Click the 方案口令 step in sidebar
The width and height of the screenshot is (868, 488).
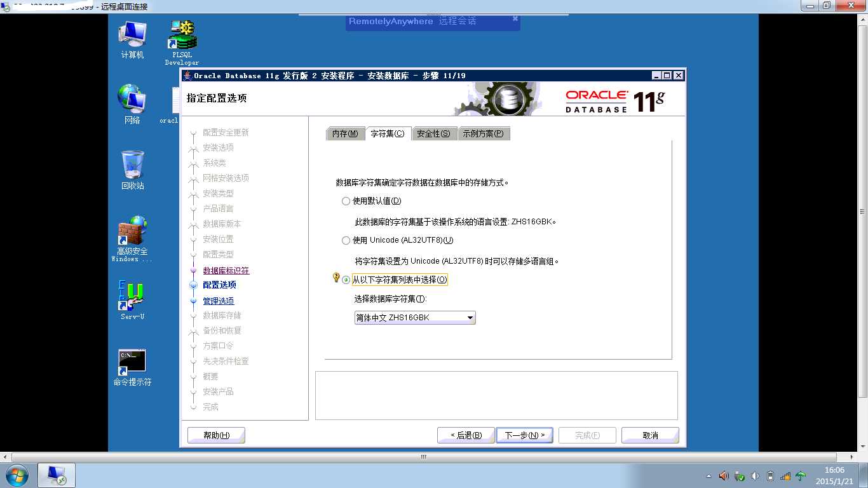(x=219, y=346)
